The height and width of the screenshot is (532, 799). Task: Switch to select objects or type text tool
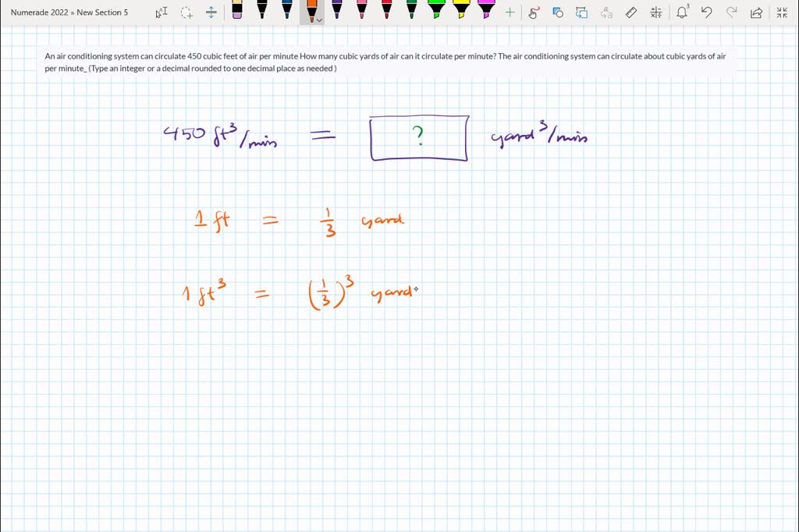click(x=161, y=12)
